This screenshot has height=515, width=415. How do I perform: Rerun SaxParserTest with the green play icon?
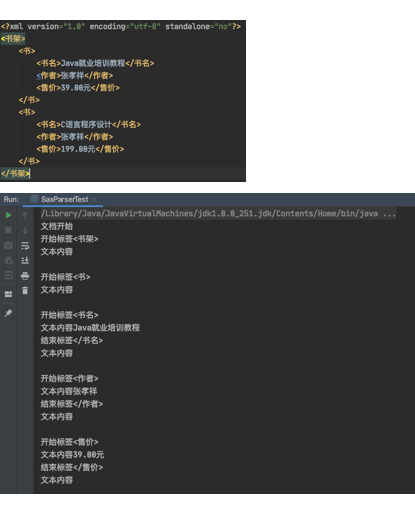(8, 216)
